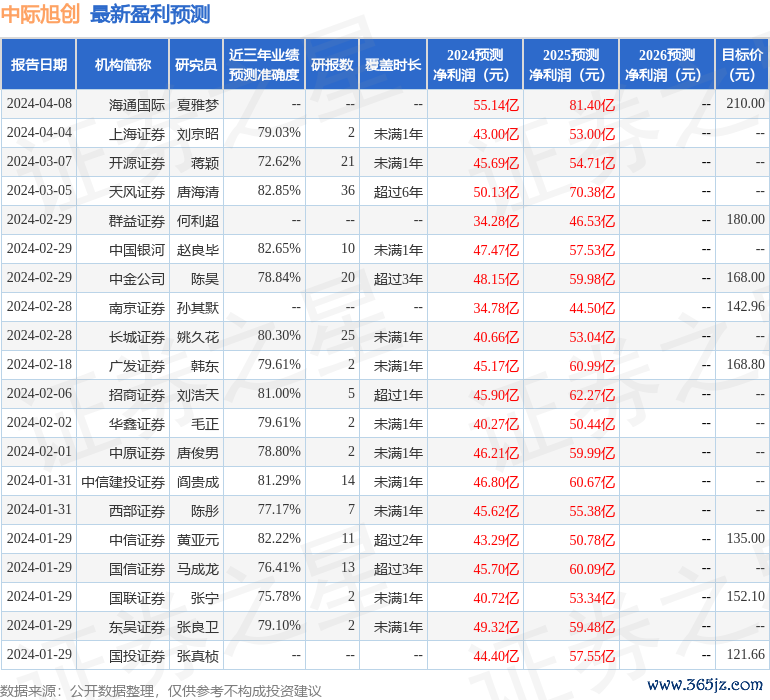Click the 数据来源 disclaimer text
The height and width of the screenshot is (700, 770).
(161, 691)
